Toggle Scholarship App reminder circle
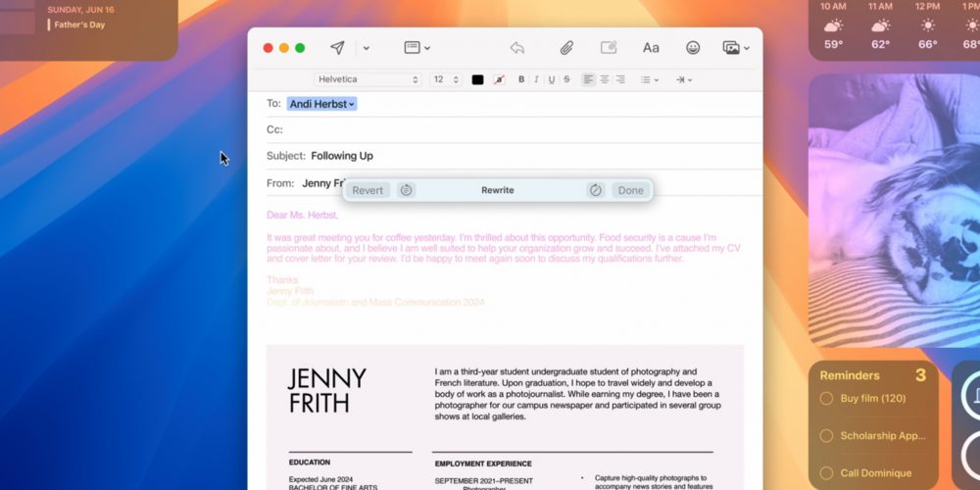This screenshot has height=490, width=980. point(826,436)
